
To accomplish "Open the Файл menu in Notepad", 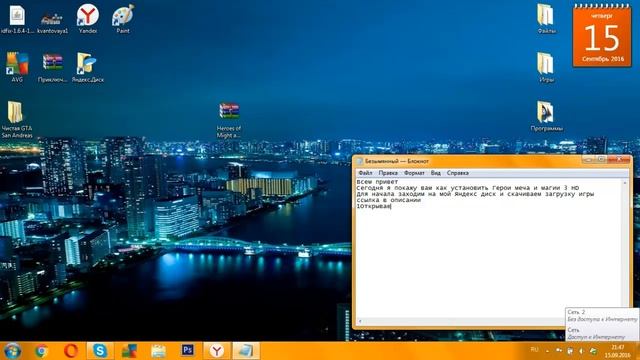I will point(365,173).
